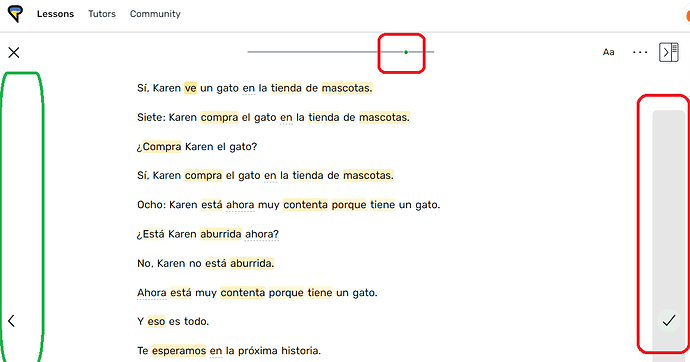Click "tiene" in the "Ocho:" sentence
Viewport: 690px width, 362px height.
pyautogui.click(x=382, y=205)
